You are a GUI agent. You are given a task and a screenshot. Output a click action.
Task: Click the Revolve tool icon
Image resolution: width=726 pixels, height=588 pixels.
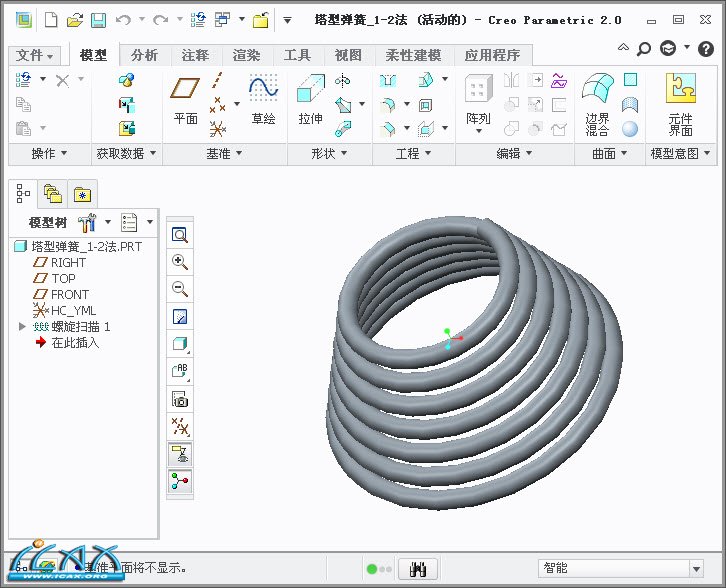[x=342, y=81]
